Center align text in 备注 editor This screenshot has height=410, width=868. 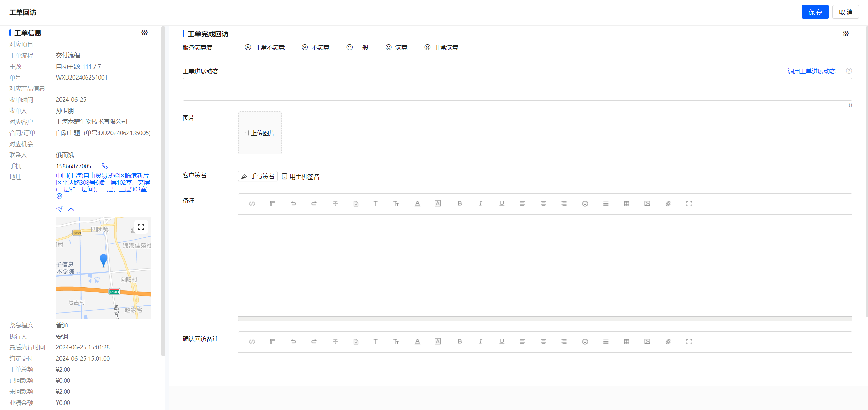point(543,204)
